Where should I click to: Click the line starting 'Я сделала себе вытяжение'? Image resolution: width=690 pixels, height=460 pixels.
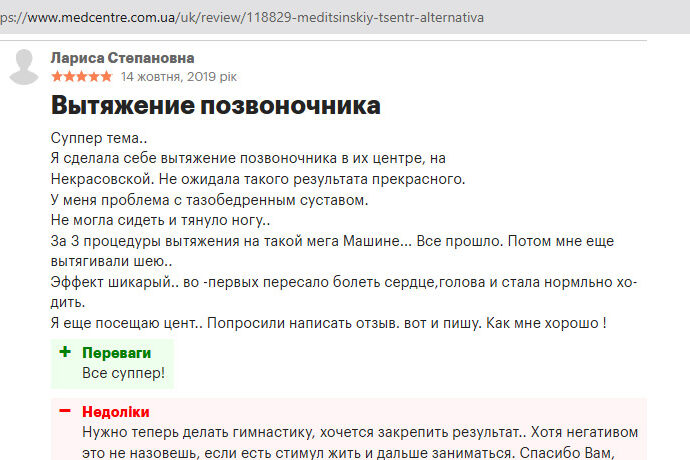point(250,158)
